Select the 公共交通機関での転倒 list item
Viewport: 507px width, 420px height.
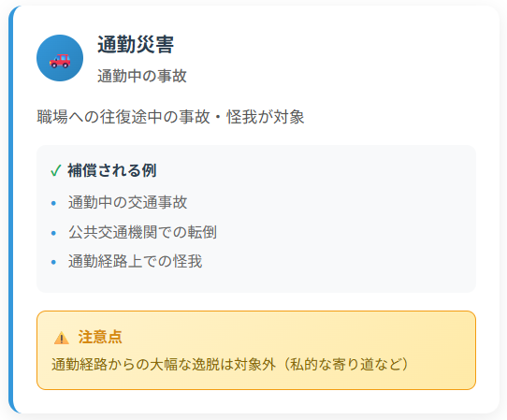[x=142, y=232]
